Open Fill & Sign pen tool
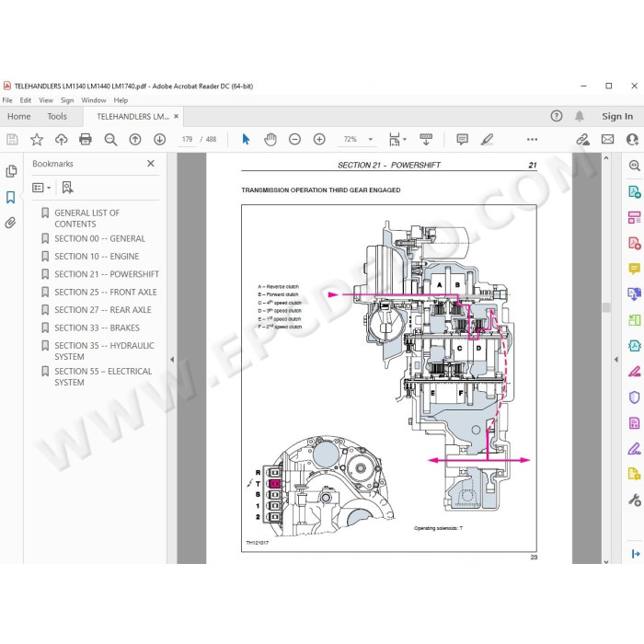The height and width of the screenshot is (644, 644). point(634,449)
